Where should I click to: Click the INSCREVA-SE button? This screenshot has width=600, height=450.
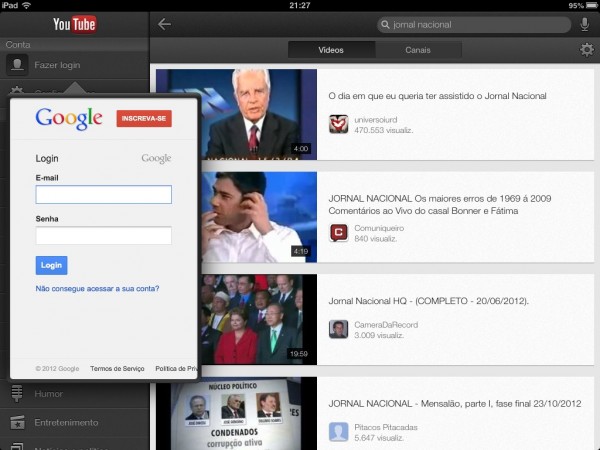(x=144, y=119)
